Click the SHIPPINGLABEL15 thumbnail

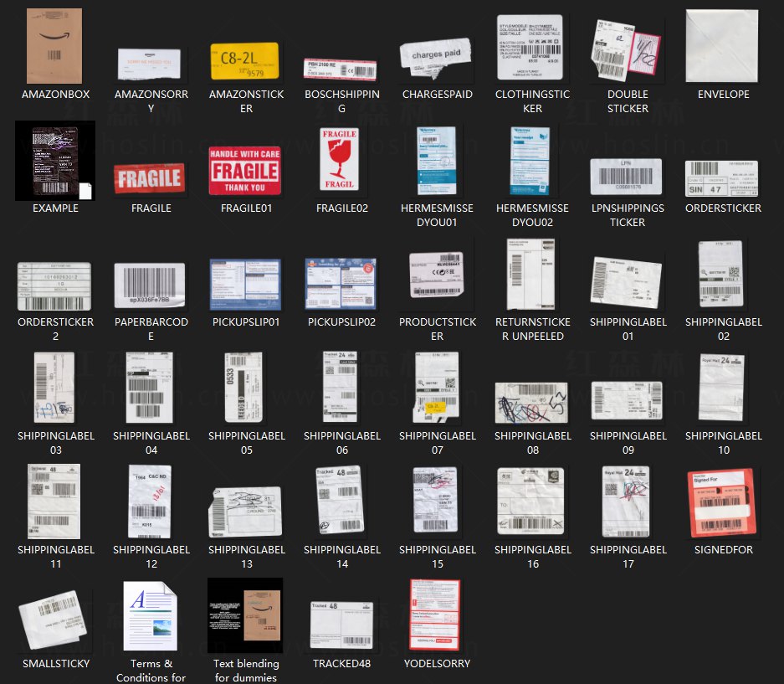pos(435,499)
